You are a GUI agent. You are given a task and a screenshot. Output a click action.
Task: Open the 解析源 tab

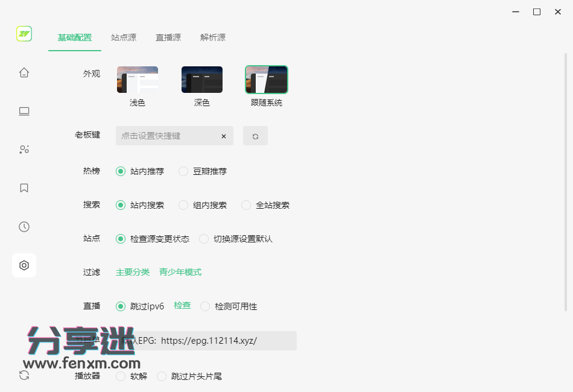[214, 37]
